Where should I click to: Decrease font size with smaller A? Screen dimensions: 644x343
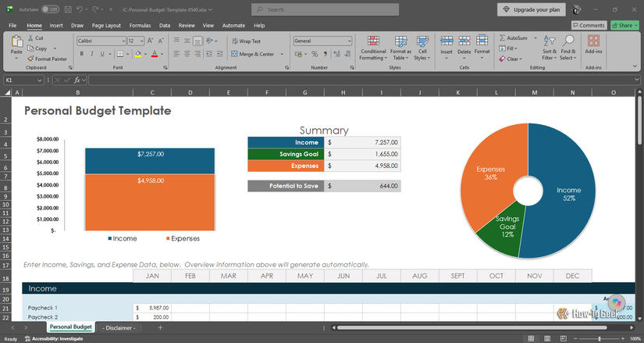pyautogui.click(x=161, y=41)
